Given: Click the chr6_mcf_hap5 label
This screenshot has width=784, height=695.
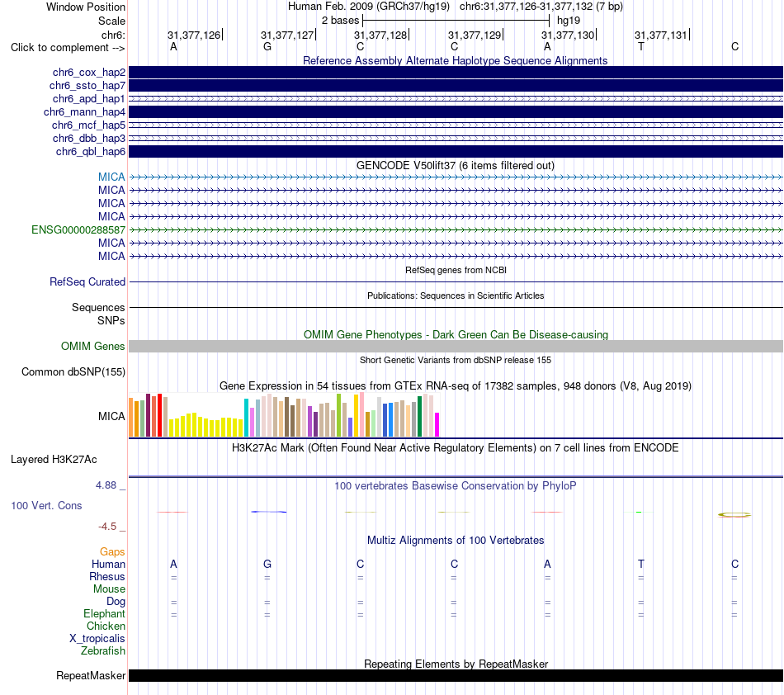Looking at the screenshot, I should [88, 125].
